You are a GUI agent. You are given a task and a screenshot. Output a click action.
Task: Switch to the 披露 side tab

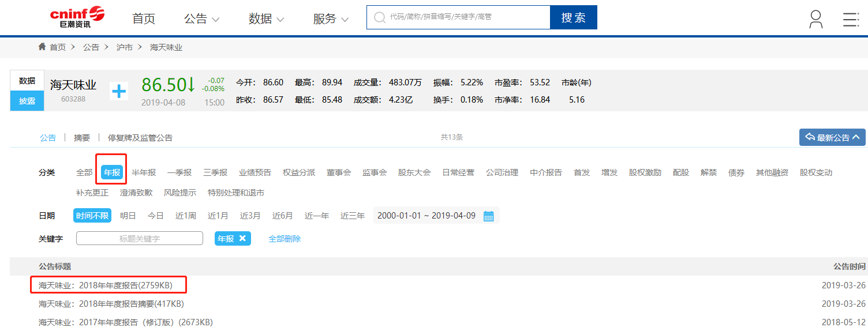[x=27, y=101]
